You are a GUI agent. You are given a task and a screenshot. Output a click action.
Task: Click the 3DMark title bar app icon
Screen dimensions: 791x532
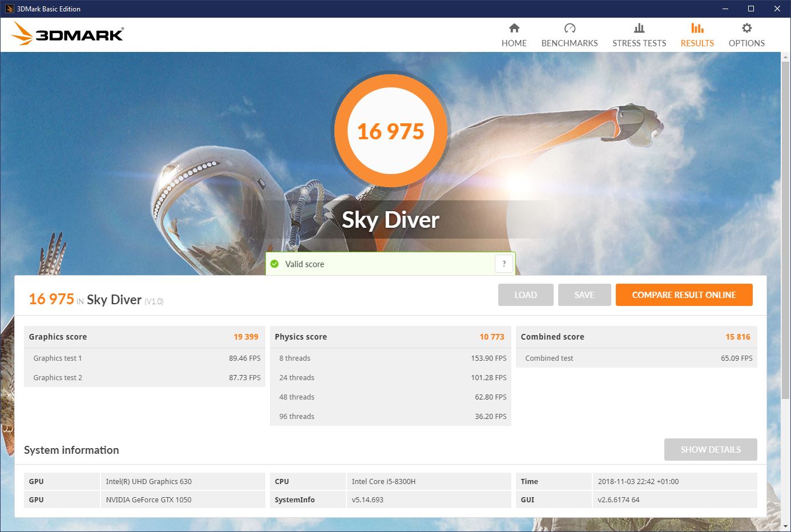point(9,9)
